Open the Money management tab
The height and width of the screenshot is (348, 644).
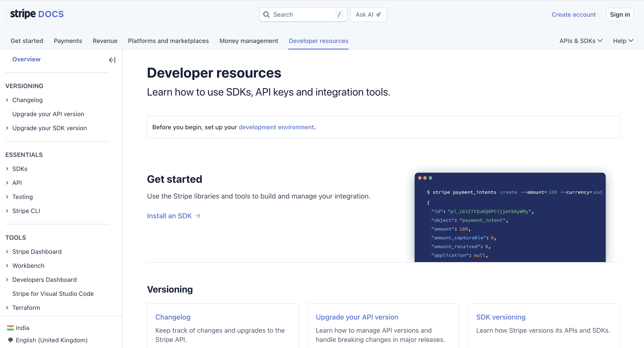[249, 41]
